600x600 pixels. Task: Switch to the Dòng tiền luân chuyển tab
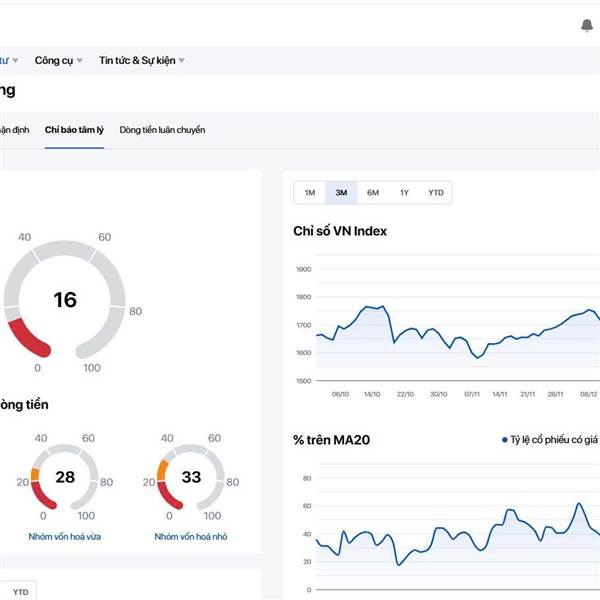tap(162, 130)
